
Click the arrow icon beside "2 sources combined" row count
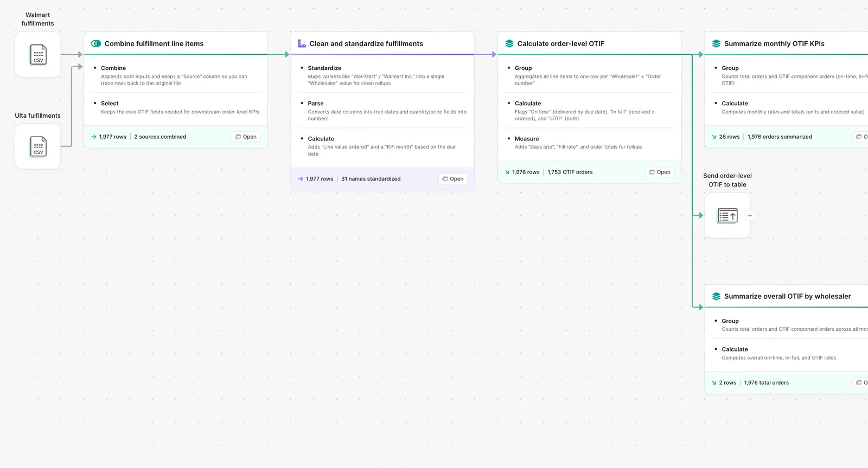(x=94, y=137)
